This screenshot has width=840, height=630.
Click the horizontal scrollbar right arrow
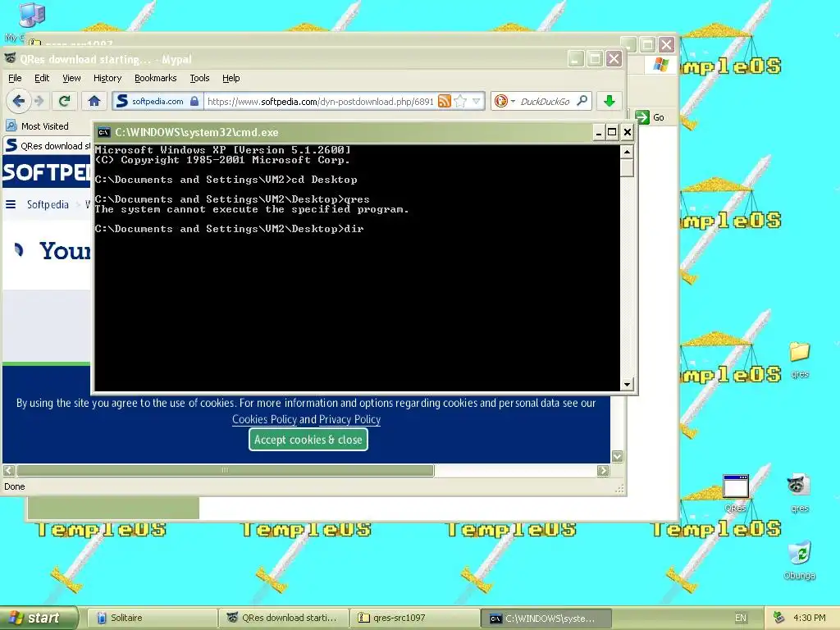click(603, 470)
